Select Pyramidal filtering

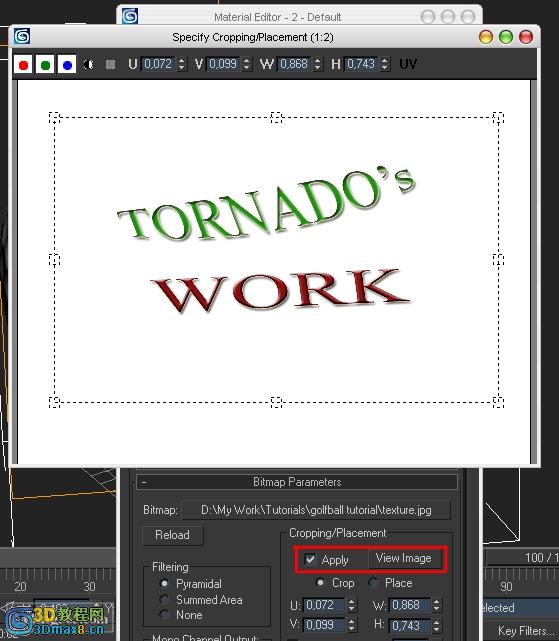(x=164, y=584)
